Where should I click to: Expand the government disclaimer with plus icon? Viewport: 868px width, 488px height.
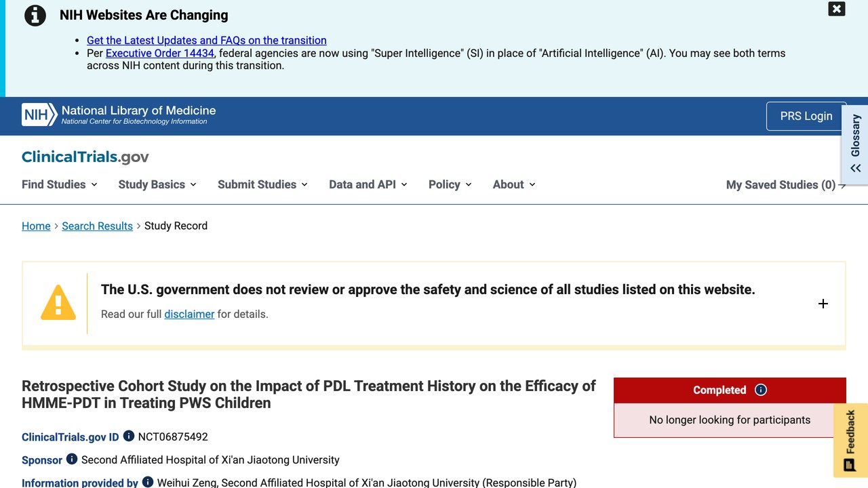(x=823, y=304)
